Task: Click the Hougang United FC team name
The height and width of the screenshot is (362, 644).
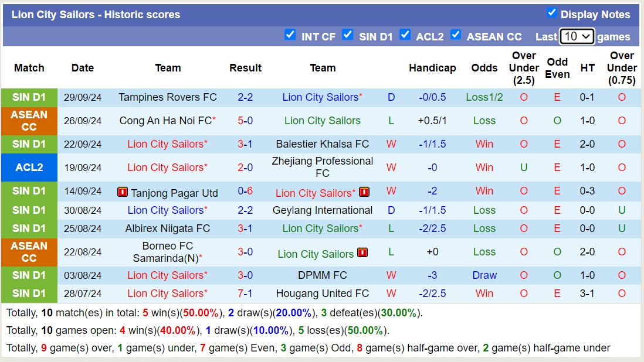Action: (x=323, y=293)
